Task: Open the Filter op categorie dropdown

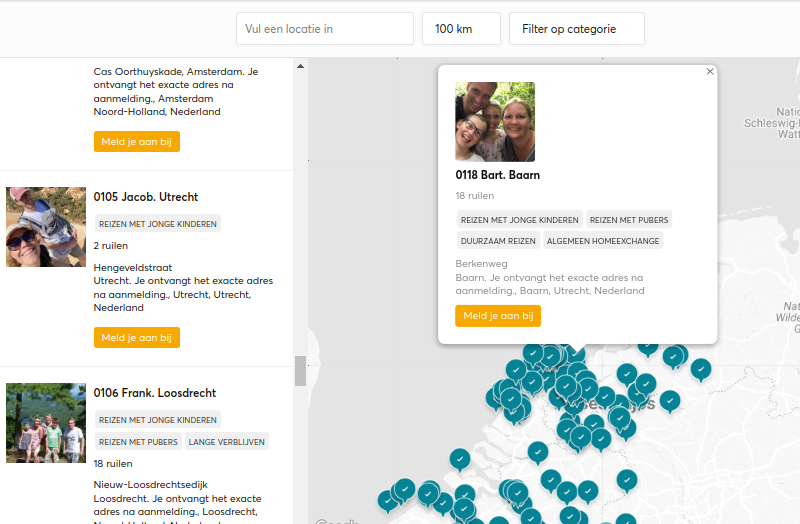Action: [577, 29]
